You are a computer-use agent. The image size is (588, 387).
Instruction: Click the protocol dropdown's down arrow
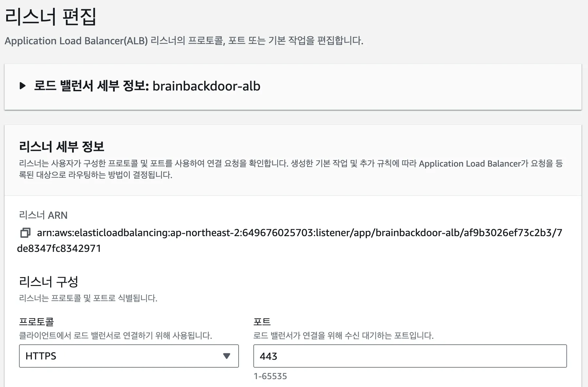pyautogui.click(x=226, y=356)
